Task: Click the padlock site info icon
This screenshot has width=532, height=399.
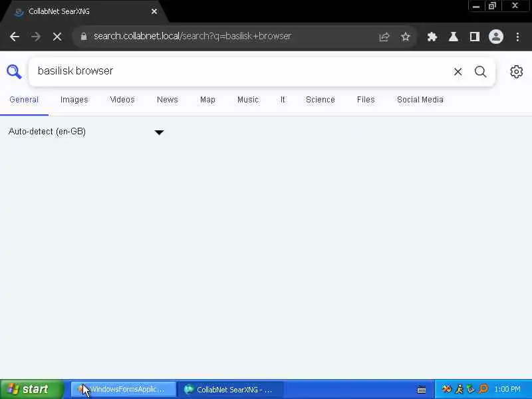Action: pos(84,37)
